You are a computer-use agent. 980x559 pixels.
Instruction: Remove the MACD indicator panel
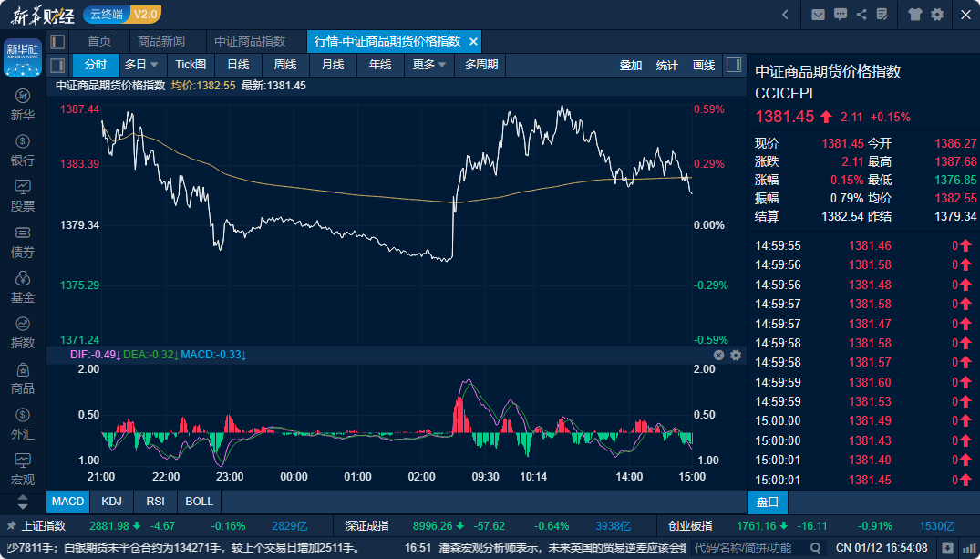pyautogui.click(x=718, y=355)
